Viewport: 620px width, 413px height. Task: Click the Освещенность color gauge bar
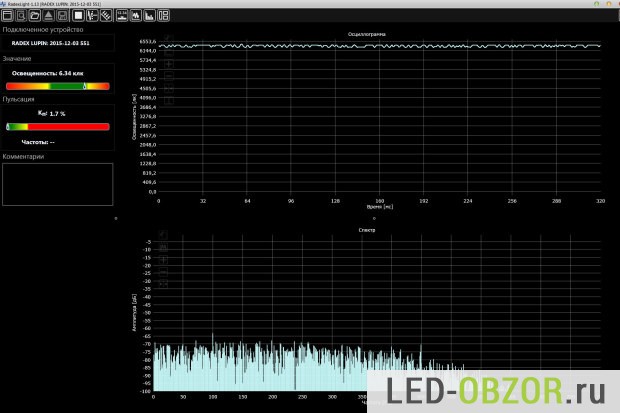coord(57,86)
